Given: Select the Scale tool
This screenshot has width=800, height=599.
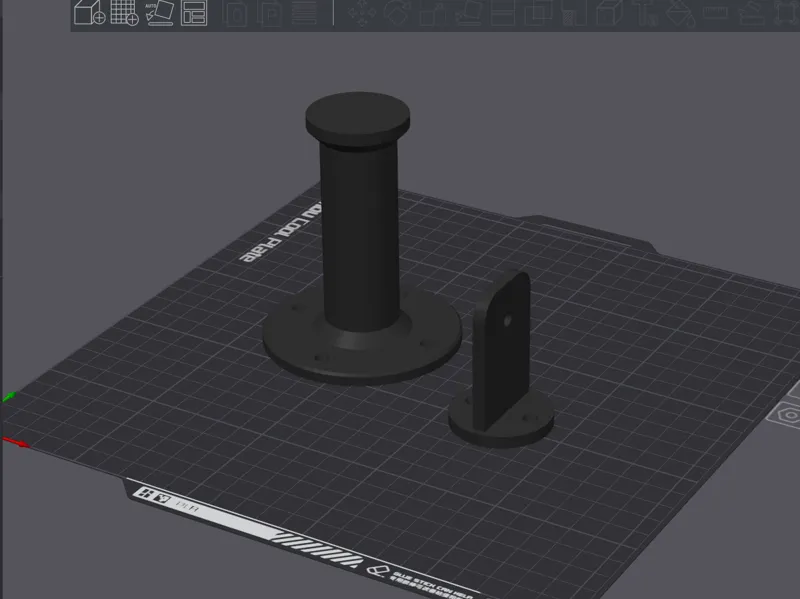Looking at the screenshot, I should tap(433, 12).
